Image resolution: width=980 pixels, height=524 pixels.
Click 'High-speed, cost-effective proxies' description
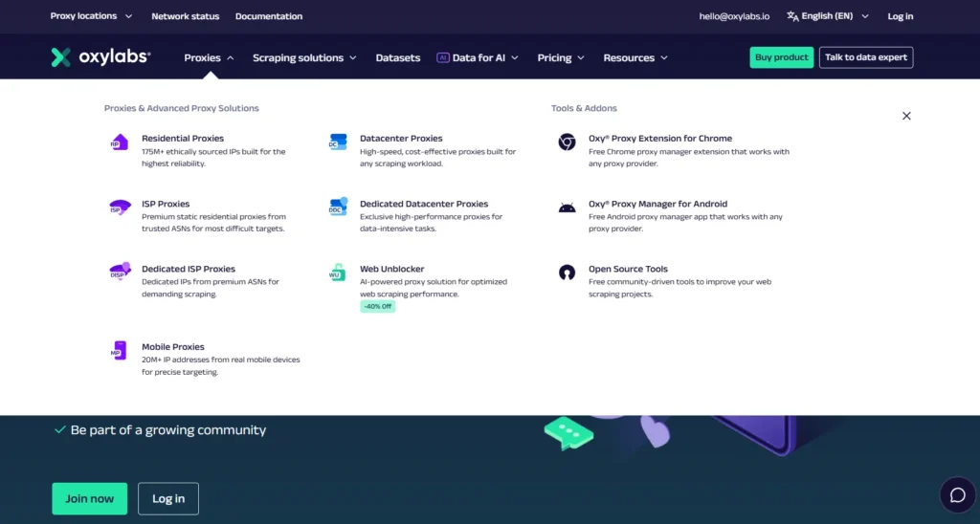(437, 158)
